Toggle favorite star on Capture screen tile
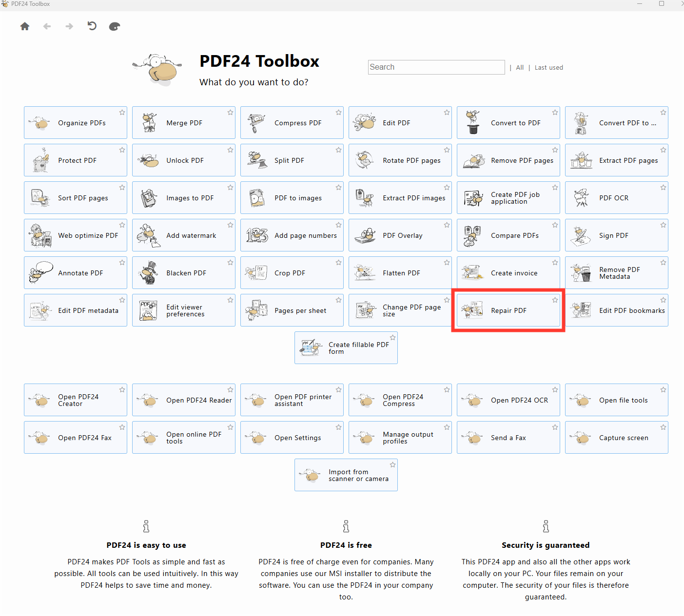This screenshot has height=616, width=684. pos(663,427)
